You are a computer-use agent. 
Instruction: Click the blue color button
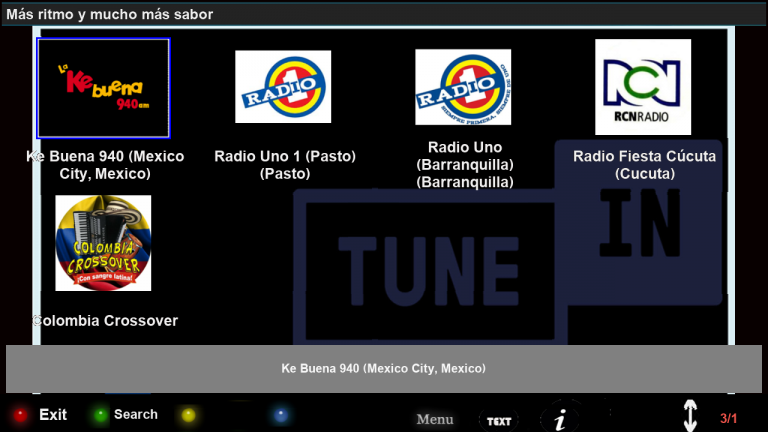[281, 415]
